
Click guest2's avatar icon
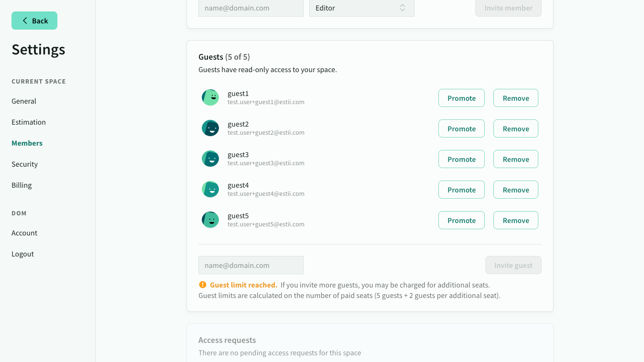pyautogui.click(x=210, y=128)
